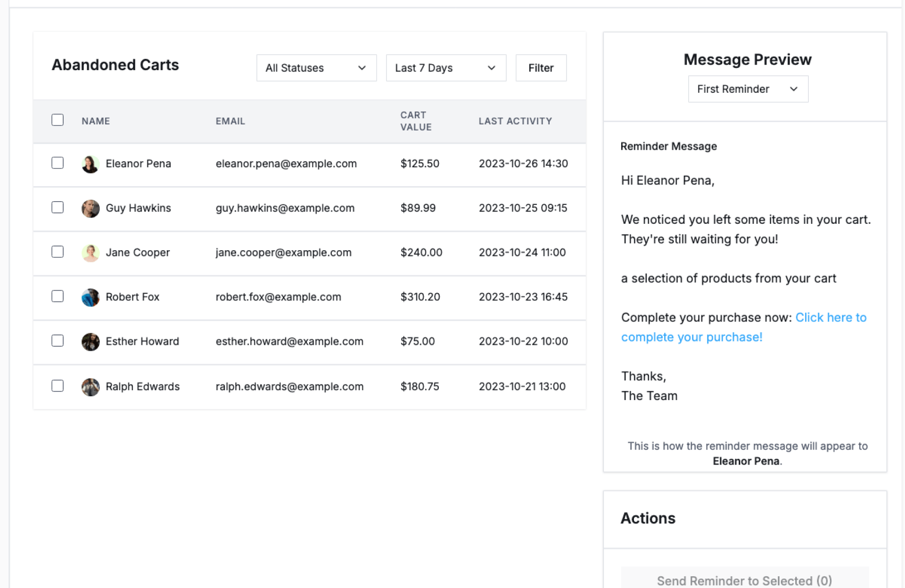Click Eleanor Pena's avatar picture
This screenshot has height=588, width=905.
[90, 164]
